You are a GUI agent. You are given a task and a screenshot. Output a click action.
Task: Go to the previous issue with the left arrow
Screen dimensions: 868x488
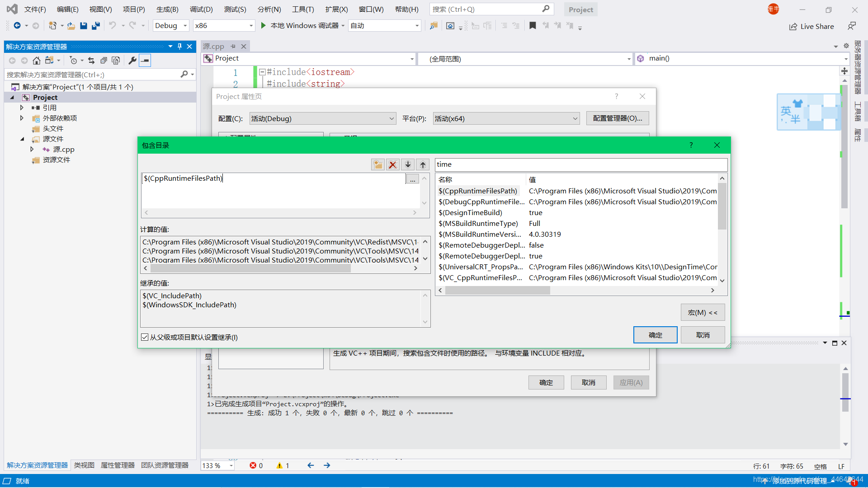pos(311,465)
